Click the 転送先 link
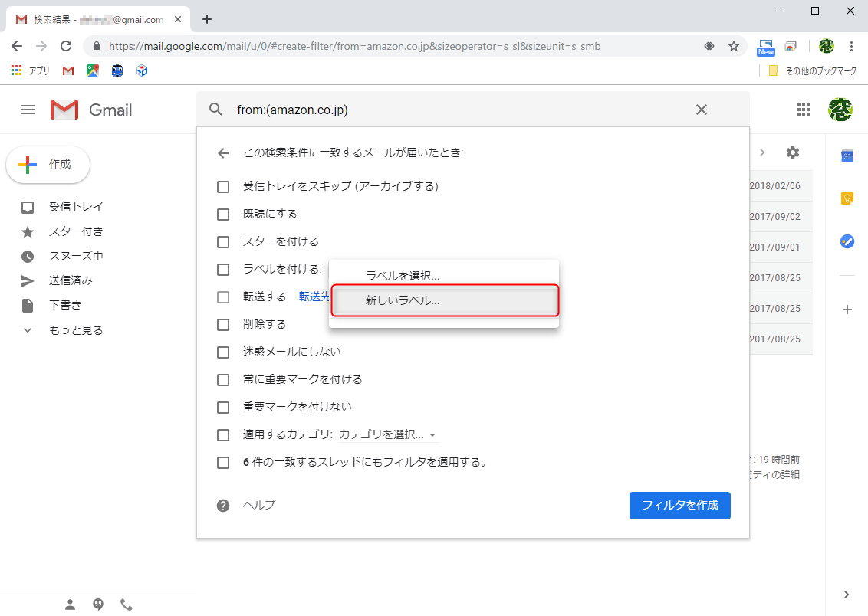The image size is (868, 616). (313, 297)
